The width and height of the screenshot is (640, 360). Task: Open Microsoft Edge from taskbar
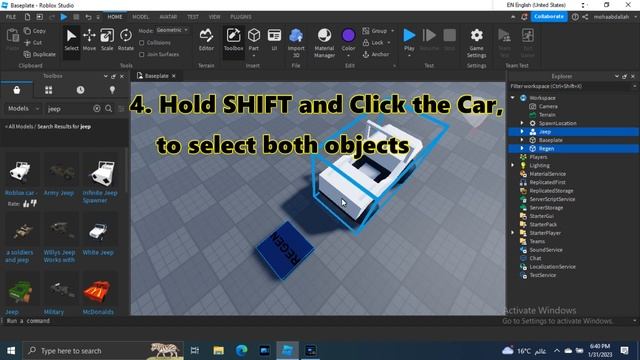241,351
